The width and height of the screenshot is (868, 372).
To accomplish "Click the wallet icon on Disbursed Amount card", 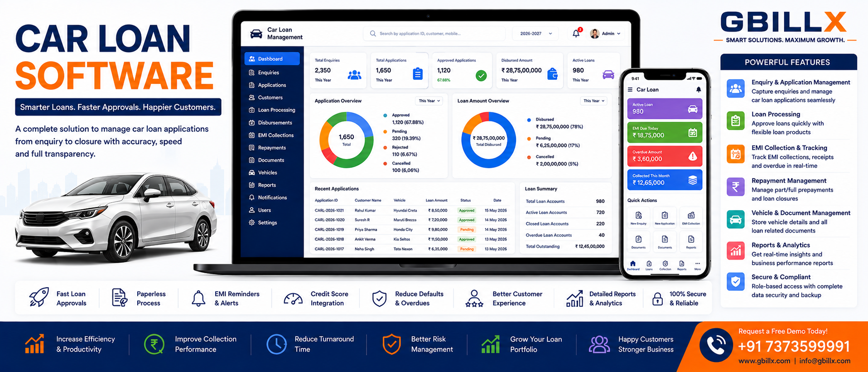I will point(552,74).
